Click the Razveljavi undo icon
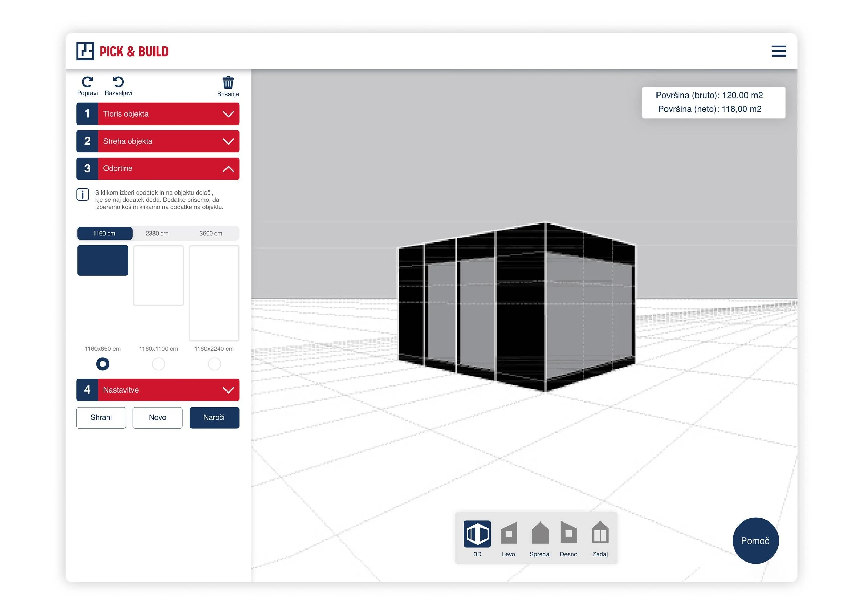The width and height of the screenshot is (862, 616). click(118, 82)
